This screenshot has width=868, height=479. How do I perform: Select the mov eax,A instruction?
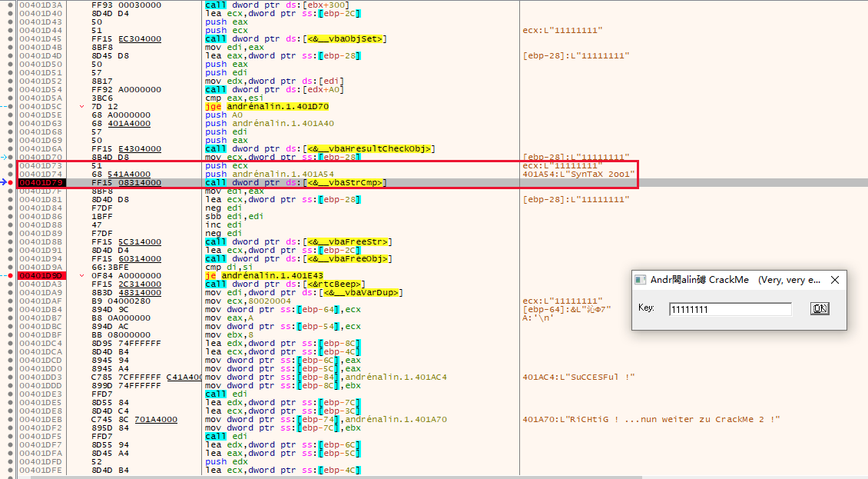pyautogui.click(x=229, y=318)
